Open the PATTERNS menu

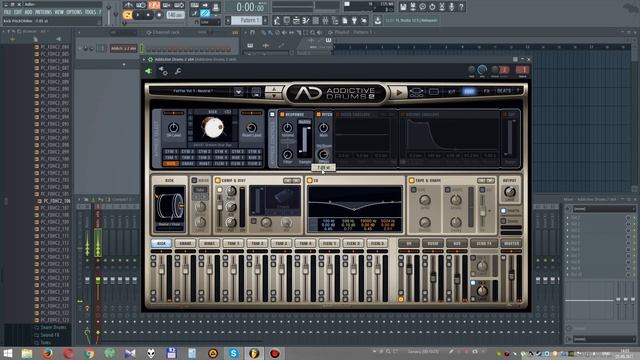click(x=43, y=12)
